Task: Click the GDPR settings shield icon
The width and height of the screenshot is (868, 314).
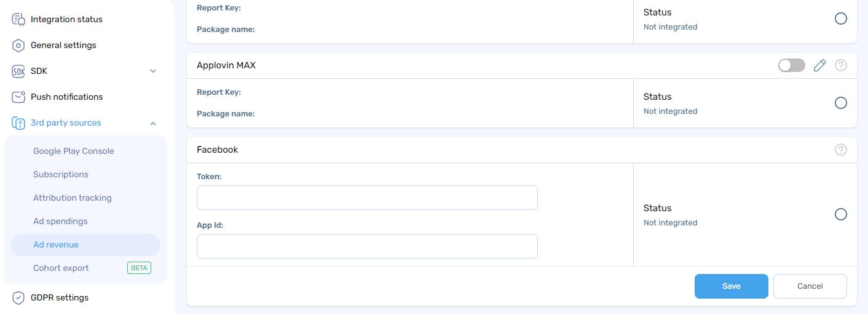Action: point(18,298)
